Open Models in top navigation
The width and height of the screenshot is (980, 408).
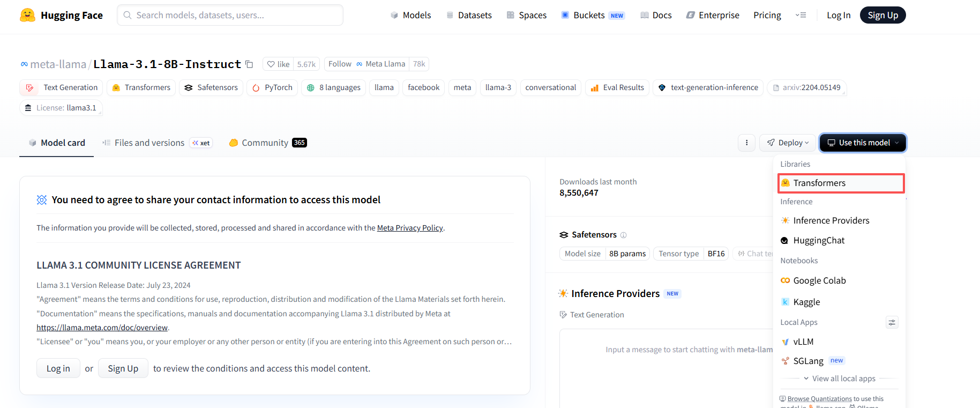click(x=410, y=15)
